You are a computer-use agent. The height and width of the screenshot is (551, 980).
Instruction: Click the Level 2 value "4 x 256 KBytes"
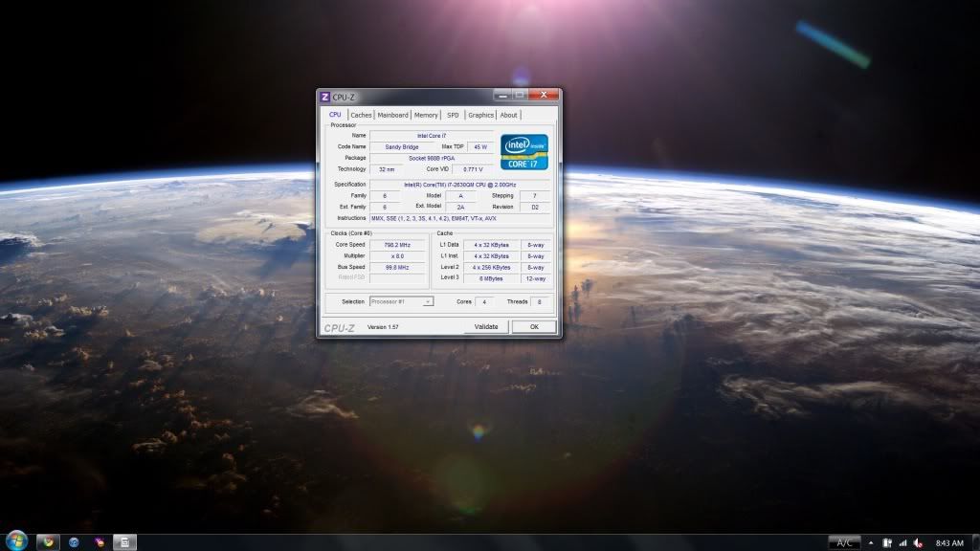(x=491, y=268)
